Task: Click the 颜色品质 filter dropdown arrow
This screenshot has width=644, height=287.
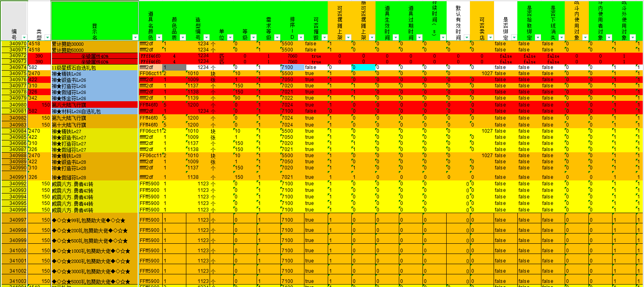Action: click(x=183, y=38)
